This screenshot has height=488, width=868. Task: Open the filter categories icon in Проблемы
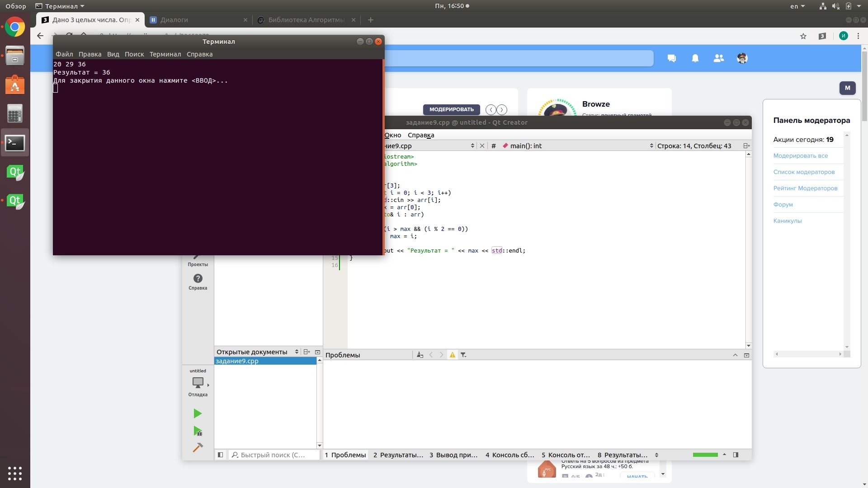coord(463,355)
